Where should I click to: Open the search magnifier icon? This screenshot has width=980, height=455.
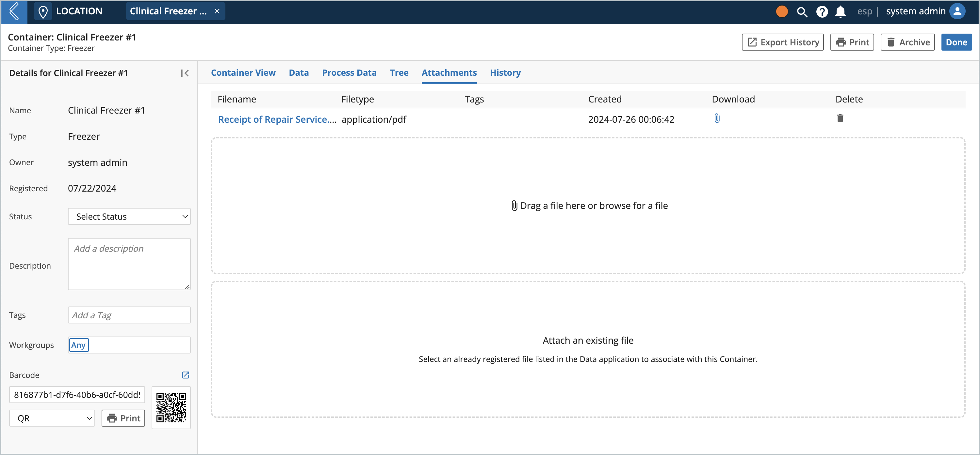point(802,12)
